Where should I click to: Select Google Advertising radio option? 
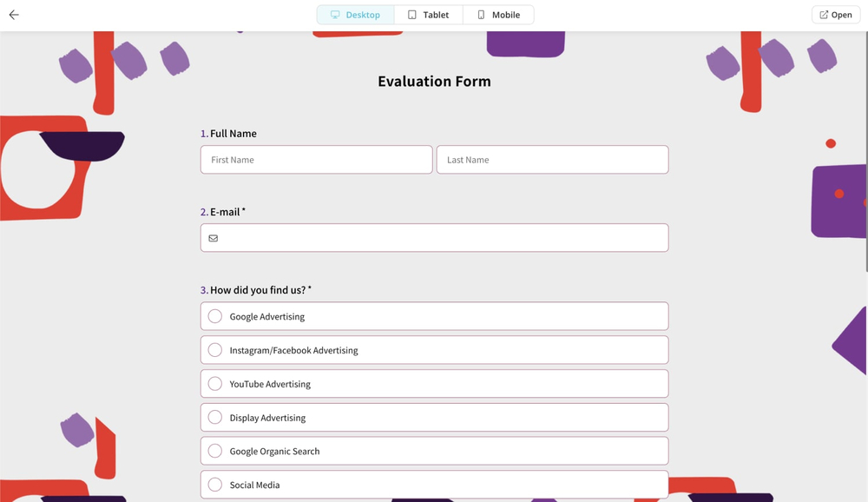click(x=215, y=316)
